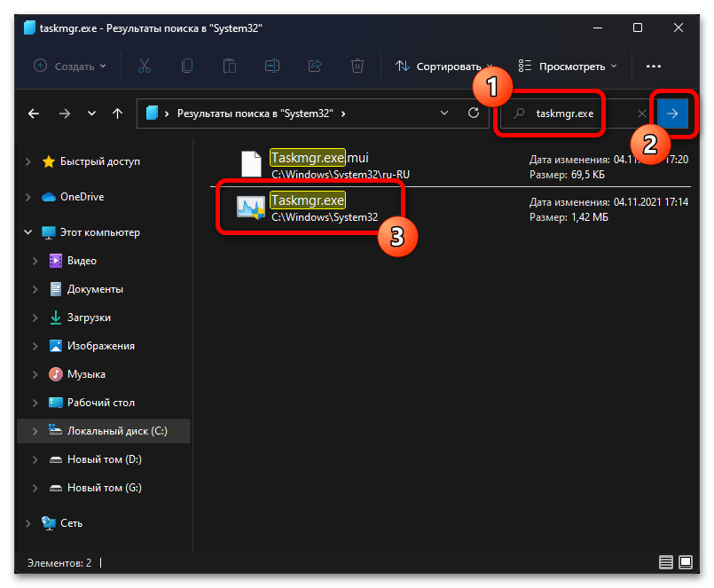
Task: Click the Taskmgr.exe application icon
Action: point(250,208)
